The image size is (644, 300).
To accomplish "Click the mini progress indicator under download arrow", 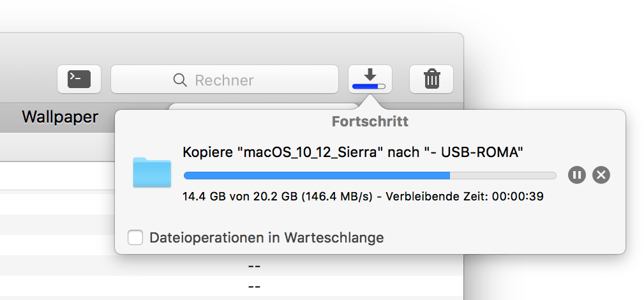I will (x=369, y=86).
